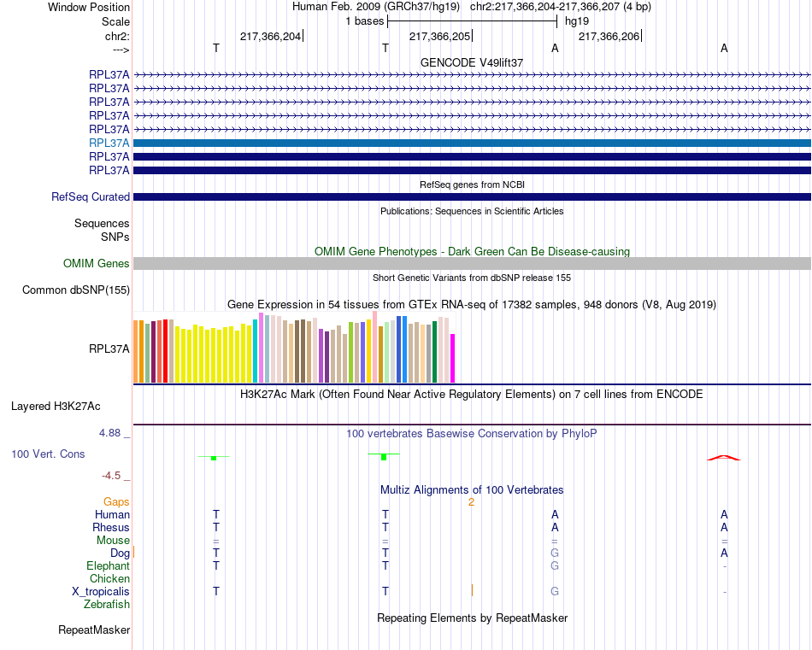
Task: Click the '1 bases' scale bar text
Action: (365, 21)
